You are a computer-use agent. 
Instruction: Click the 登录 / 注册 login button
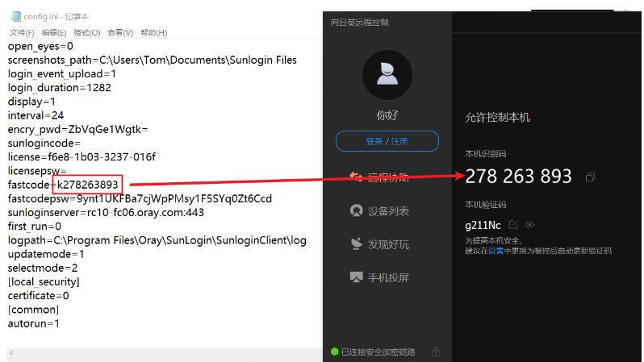pyautogui.click(x=387, y=141)
